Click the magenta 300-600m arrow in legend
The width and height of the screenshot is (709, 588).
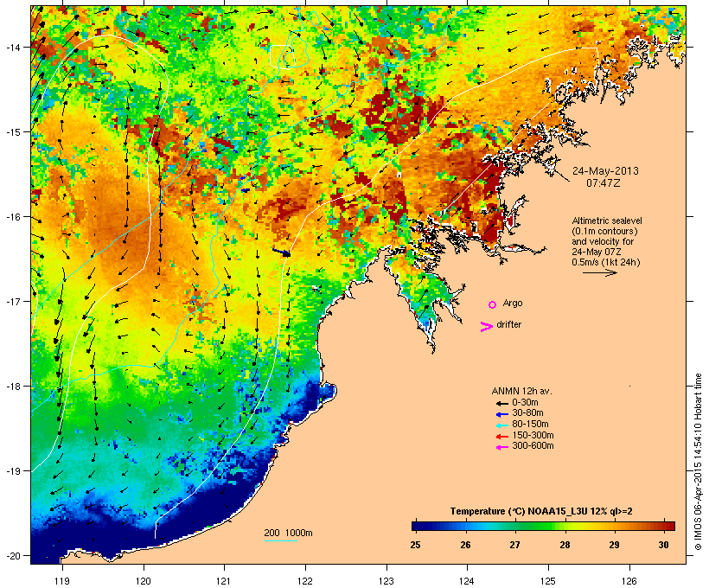(x=502, y=447)
